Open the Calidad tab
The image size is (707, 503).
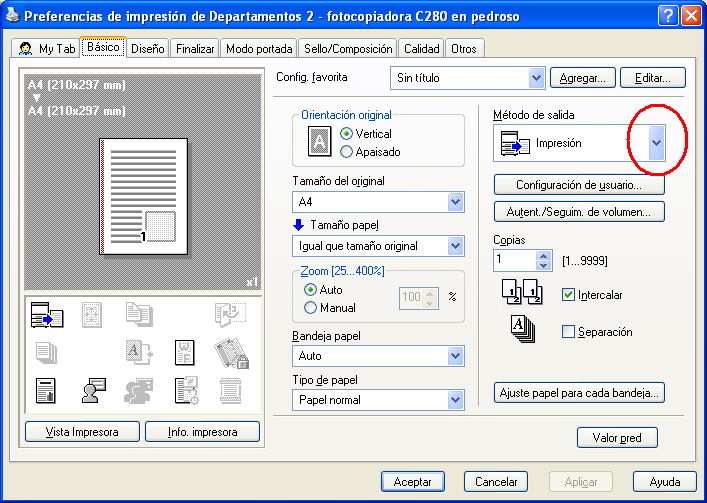point(422,49)
